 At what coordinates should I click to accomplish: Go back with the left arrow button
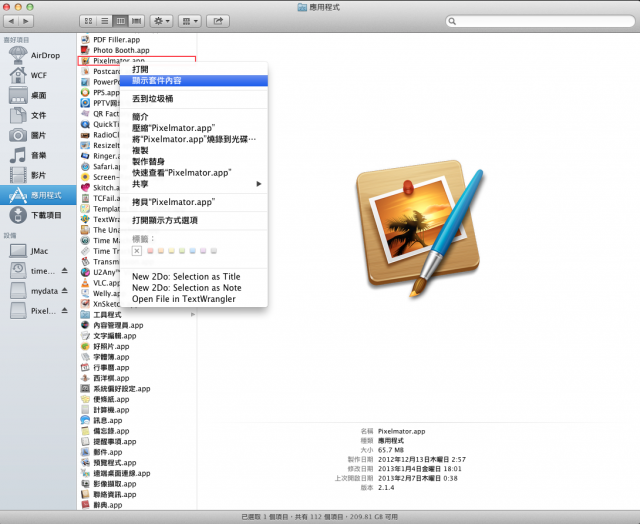point(11,21)
